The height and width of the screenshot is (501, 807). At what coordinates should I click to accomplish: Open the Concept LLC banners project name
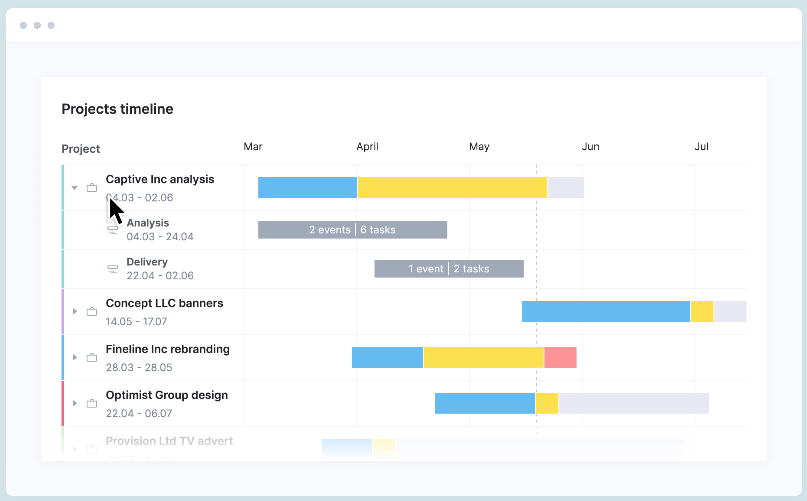pos(164,303)
